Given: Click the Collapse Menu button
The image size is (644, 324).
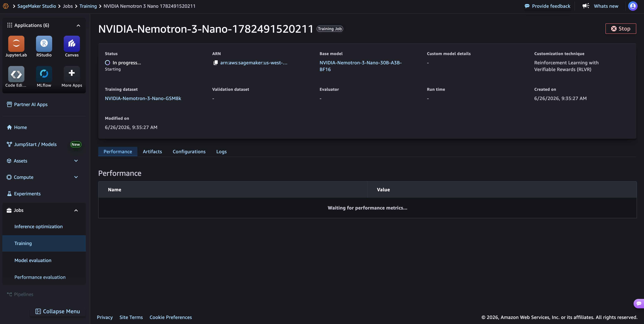Looking at the screenshot, I should (58, 311).
